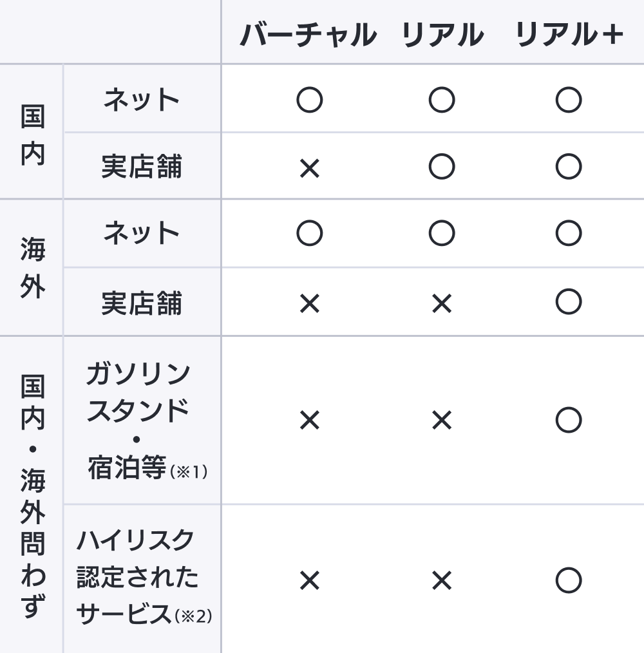
Task: Click the circle for リアル+ overseas ネット
Action: point(569,233)
